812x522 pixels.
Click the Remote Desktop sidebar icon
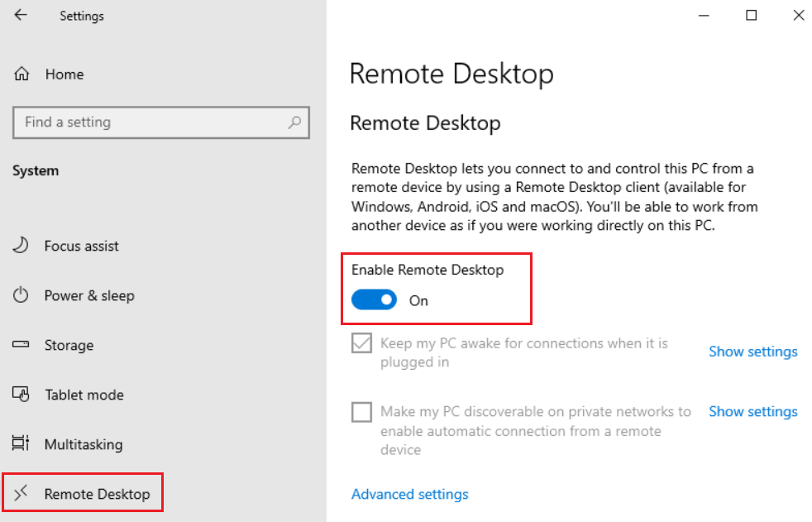pyautogui.click(x=21, y=494)
